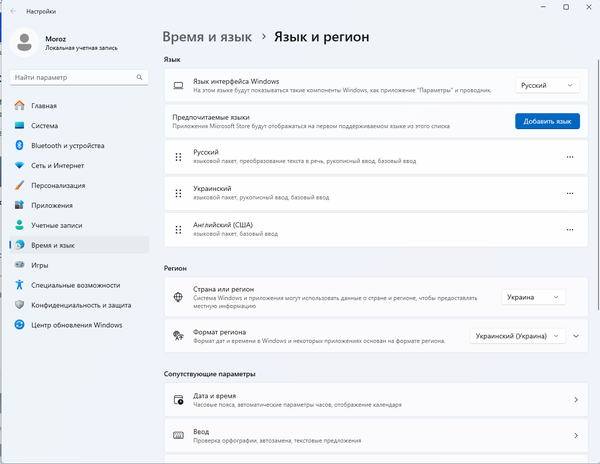Open the three-dot menu for Русский
Image resolution: width=600 pixels, height=464 pixels.
pyautogui.click(x=570, y=157)
